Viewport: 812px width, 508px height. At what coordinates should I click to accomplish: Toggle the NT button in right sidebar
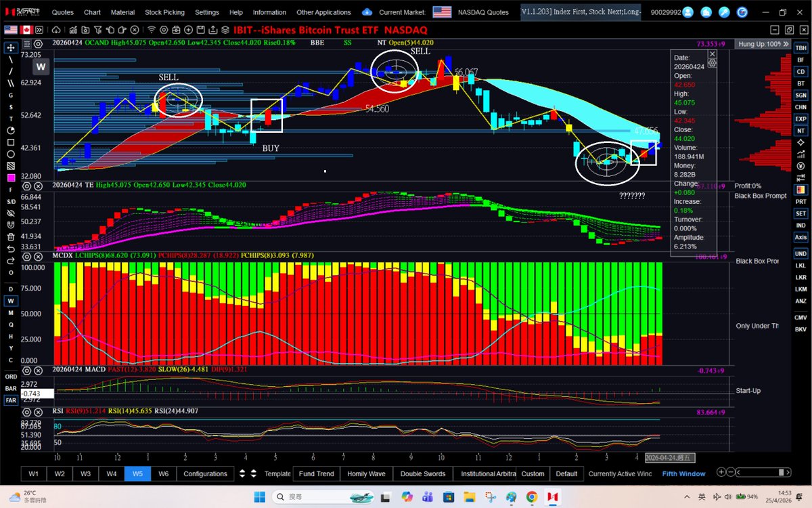click(x=800, y=130)
